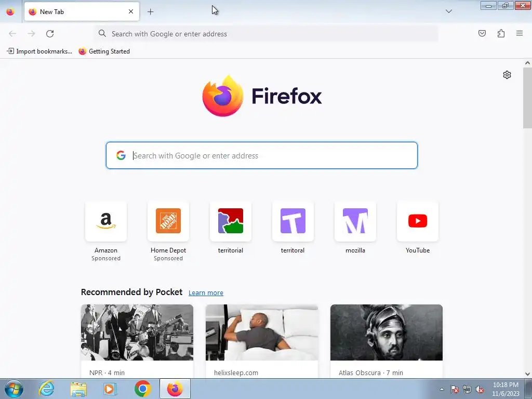Click the Recommended by Pocket heading
532x399 pixels.
point(131,292)
